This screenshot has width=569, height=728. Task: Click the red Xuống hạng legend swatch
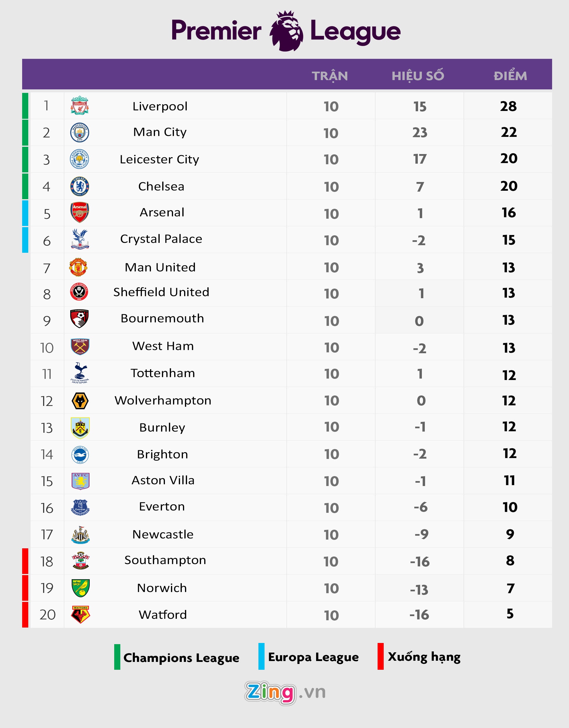coord(380,656)
